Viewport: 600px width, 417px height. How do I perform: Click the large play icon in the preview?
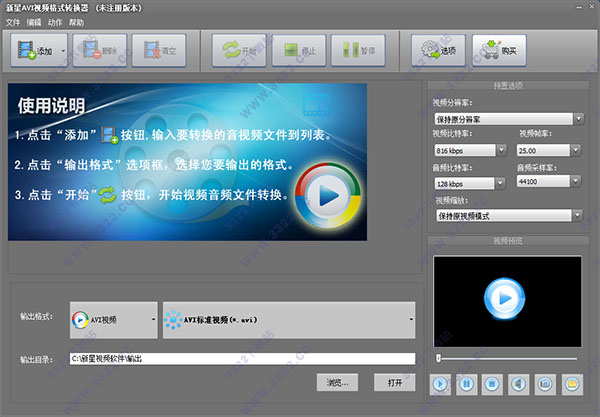pos(501,297)
